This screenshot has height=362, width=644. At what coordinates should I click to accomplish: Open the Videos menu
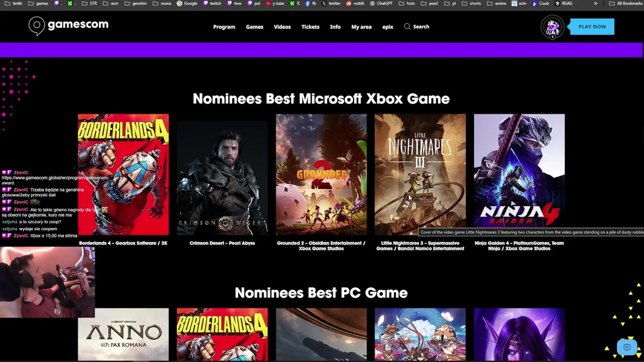tap(282, 27)
